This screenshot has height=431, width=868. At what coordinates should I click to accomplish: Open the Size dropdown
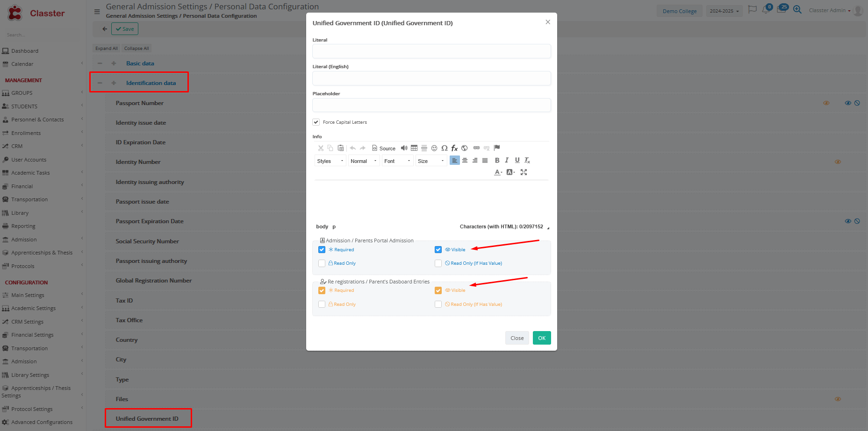coord(430,161)
